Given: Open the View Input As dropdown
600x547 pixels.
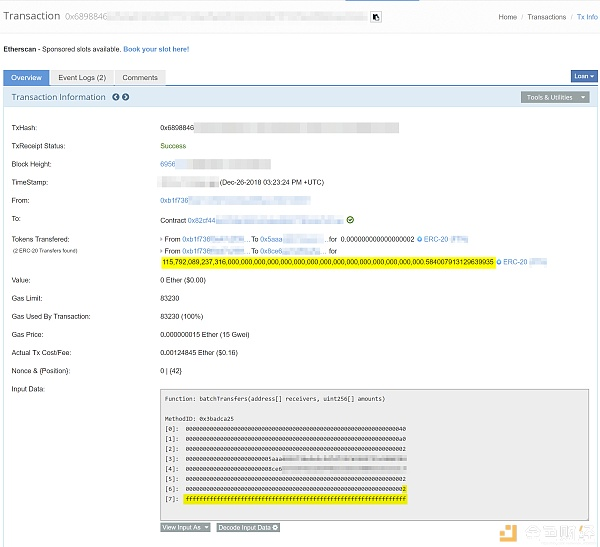Looking at the screenshot, I should [185, 527].
